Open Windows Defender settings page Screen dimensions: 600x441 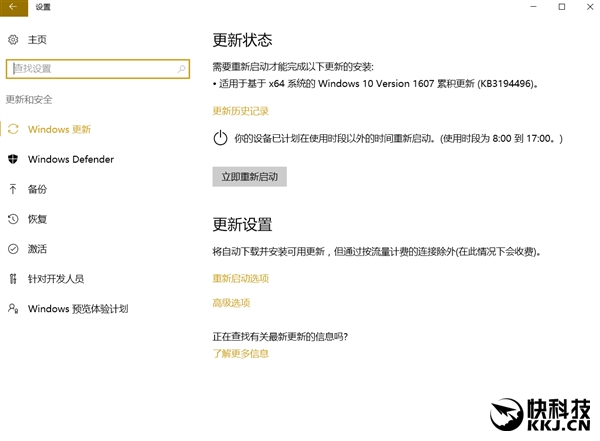[71, 159]
